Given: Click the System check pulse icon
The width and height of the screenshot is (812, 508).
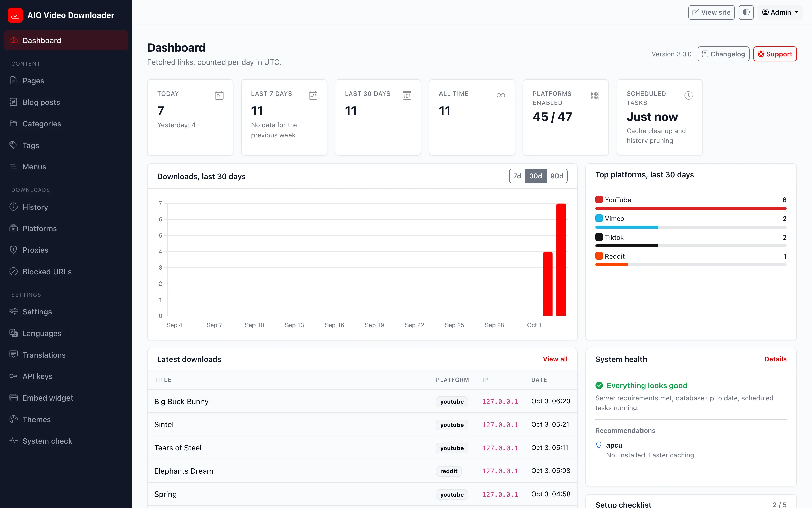Looking at the screenshot, I should tap(13, 440).
